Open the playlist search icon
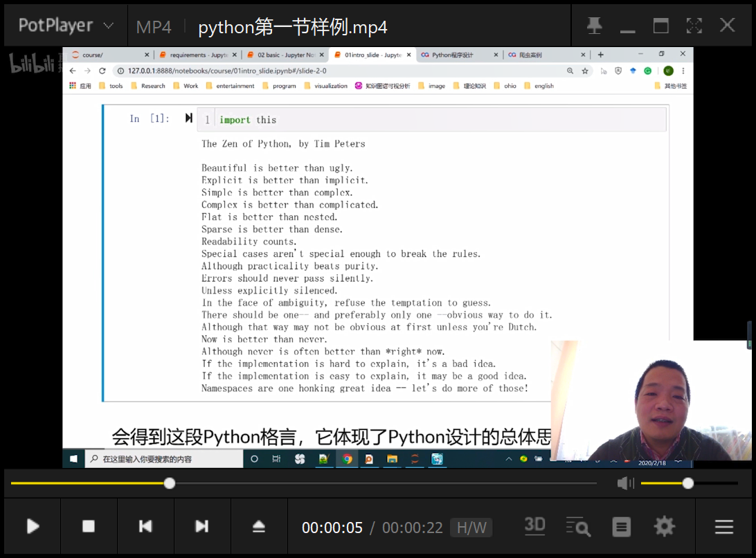756x558 pixels. pyautogui.click(x=578, y=527)
